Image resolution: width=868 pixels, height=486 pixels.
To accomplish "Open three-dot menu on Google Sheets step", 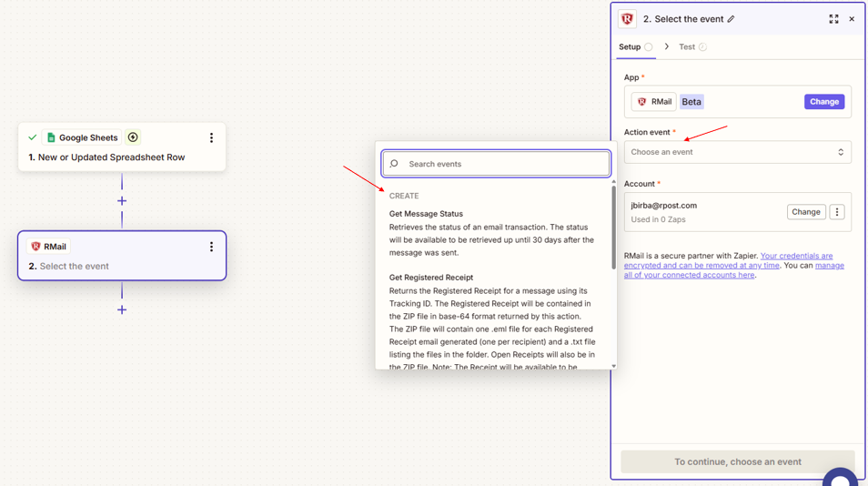I will (211, 137).
